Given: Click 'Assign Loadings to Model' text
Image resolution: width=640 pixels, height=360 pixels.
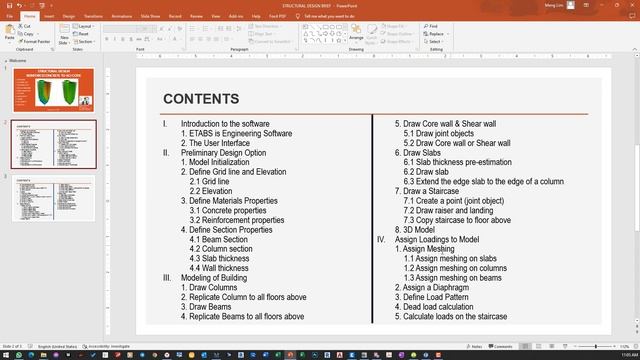Looking at the screenshot, I should (437, 239).
